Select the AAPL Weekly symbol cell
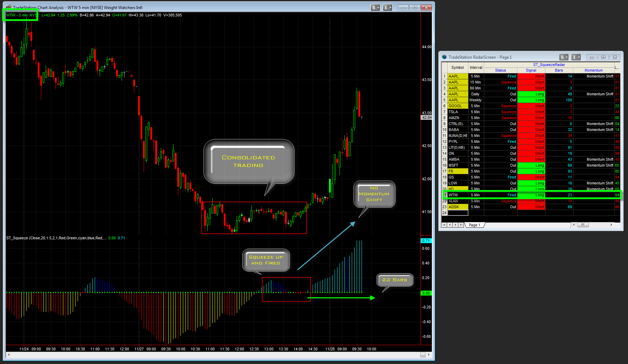This screenshot has width=628, height=364. tap(458, 100)
